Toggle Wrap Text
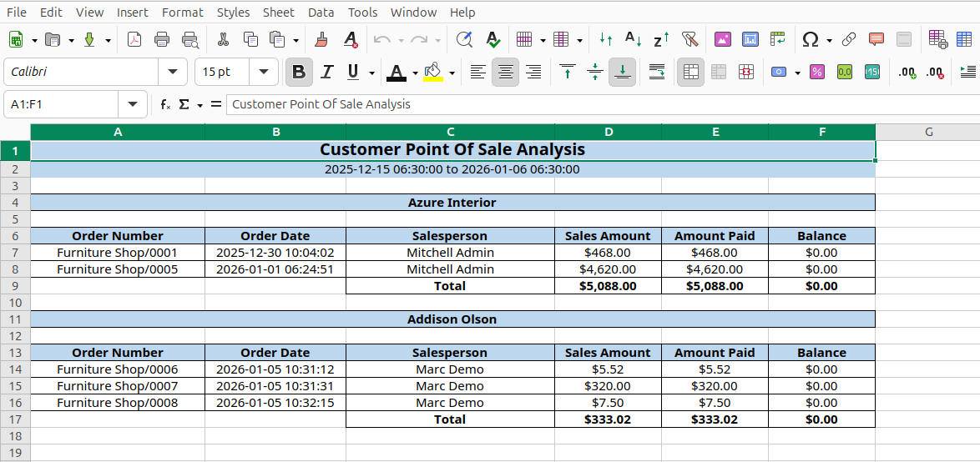This screenshot has height=462, width=980. click(657, 73)
